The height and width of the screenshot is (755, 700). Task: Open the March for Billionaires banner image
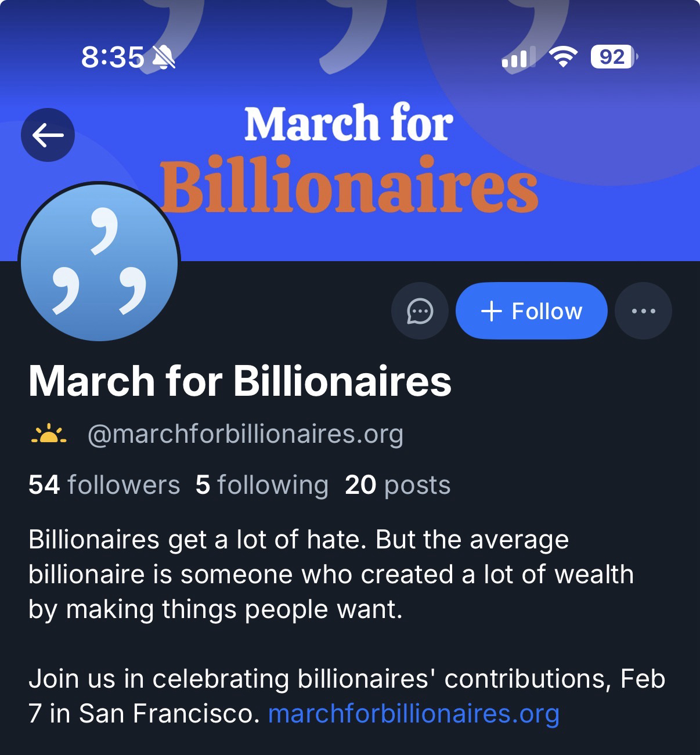(x=406, y=157)
